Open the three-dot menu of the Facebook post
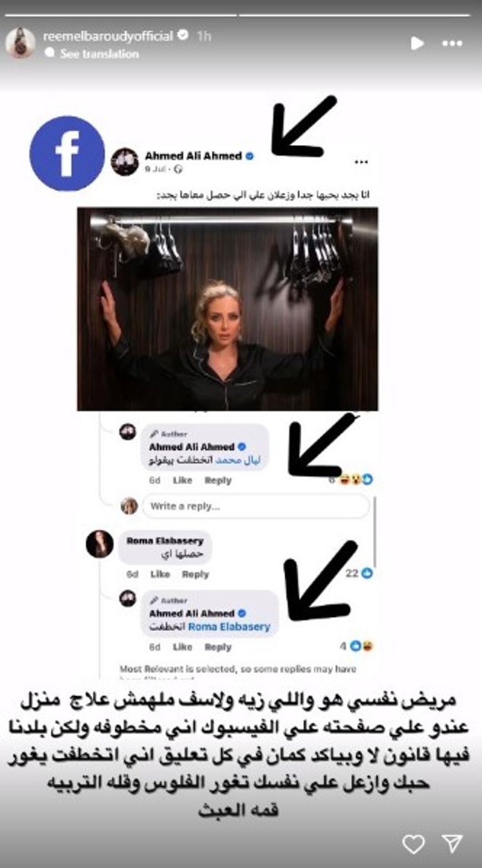Screen dimensions: 482x868 [x=361, y=162]
